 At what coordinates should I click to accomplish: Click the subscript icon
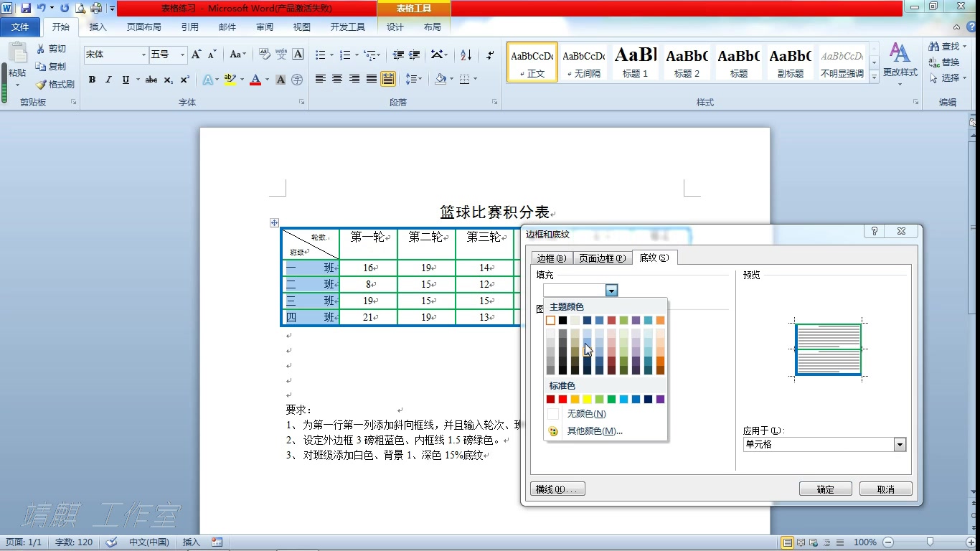point(167,80)
